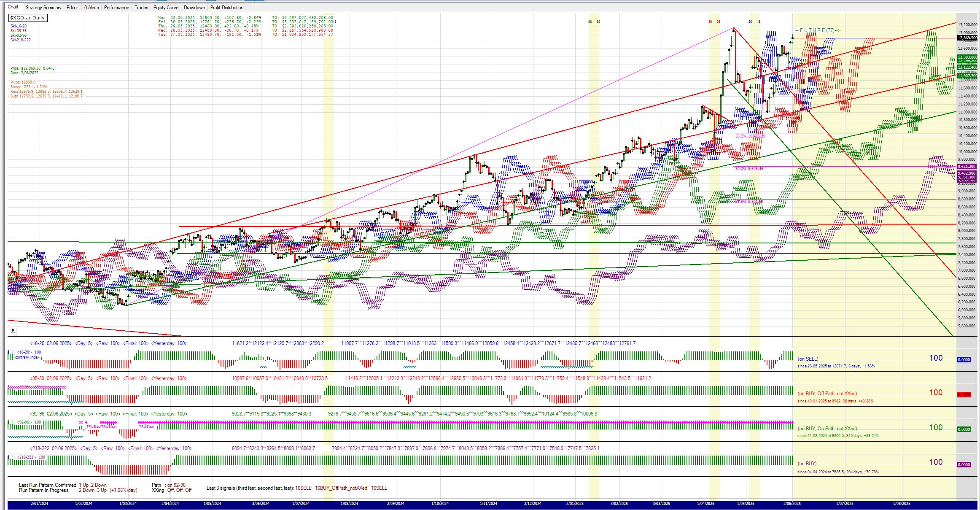Open the 0 Alerts tab
The image size is (980, 510).
pyautogui.click(x=92, y=8)
